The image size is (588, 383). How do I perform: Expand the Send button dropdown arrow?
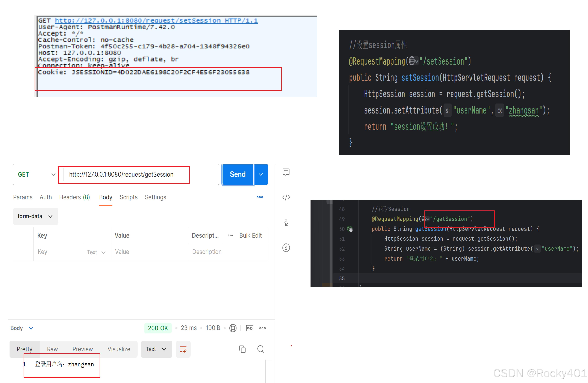pyautogui.click(x=261, y=175)
